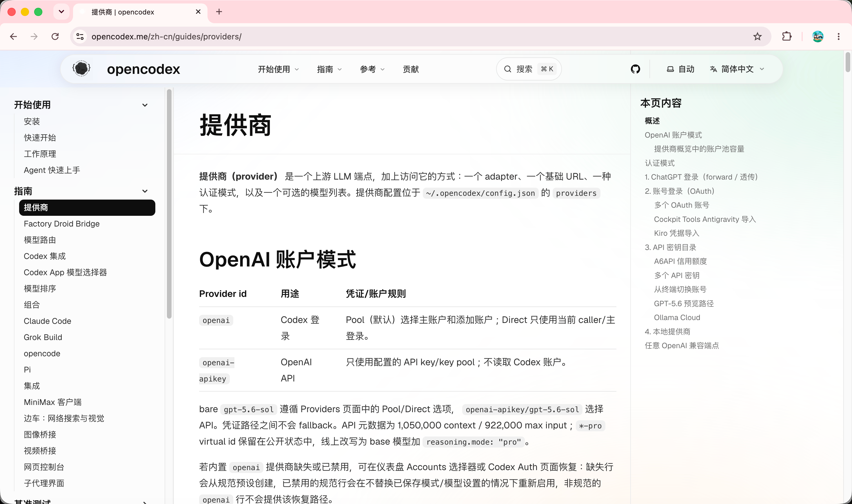Viewport: 852px width, 504px height.
Task: Click the opencodex logo icon
Action: 81,69
